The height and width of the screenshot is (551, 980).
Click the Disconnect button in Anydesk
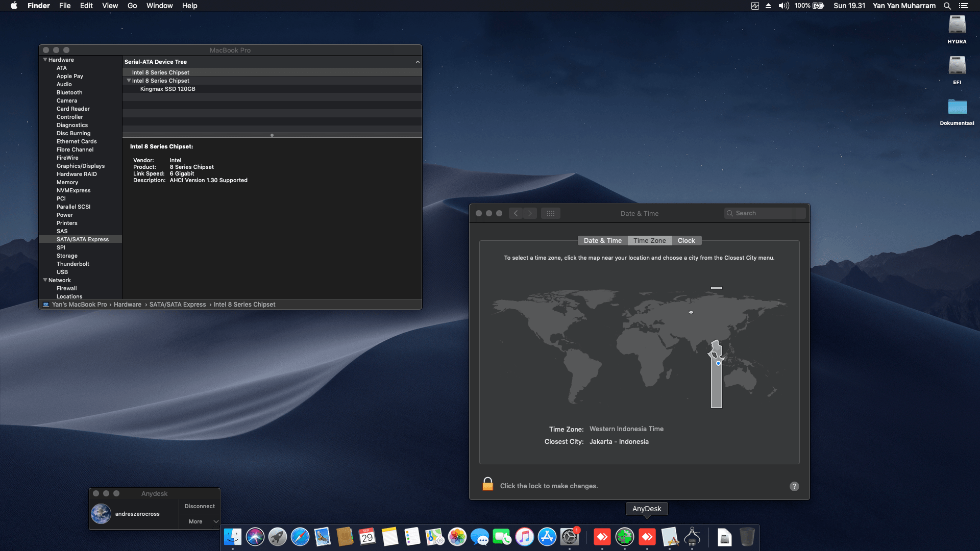(200, 506)
